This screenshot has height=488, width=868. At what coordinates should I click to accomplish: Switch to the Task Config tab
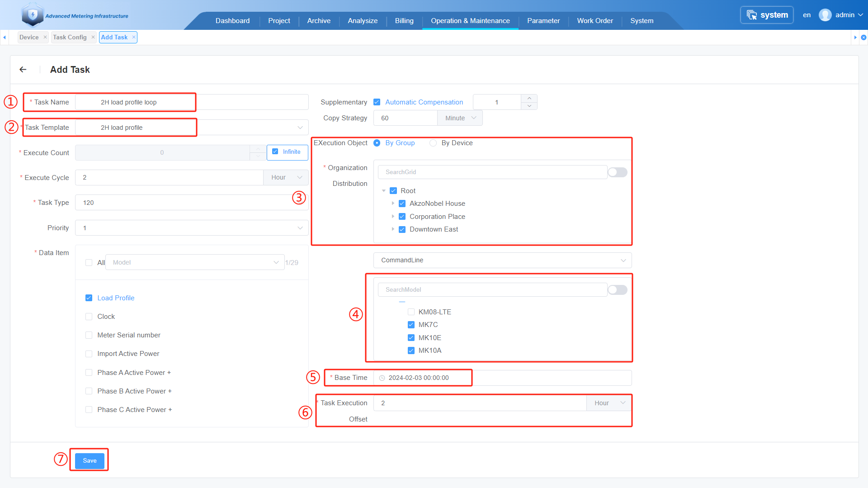coord(70,37)
